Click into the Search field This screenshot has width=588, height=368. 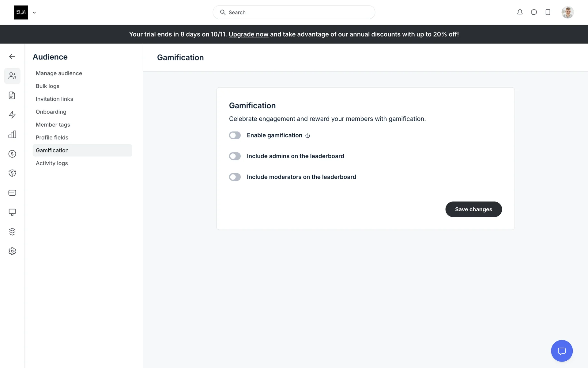[x=294, y=12]
